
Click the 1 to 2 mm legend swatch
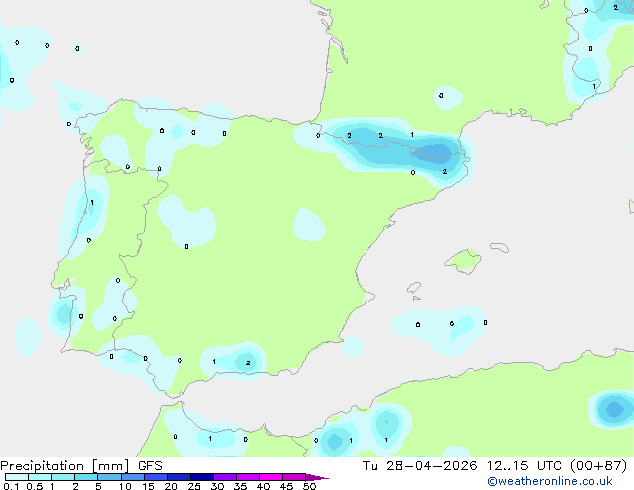(x=63, y=477)
